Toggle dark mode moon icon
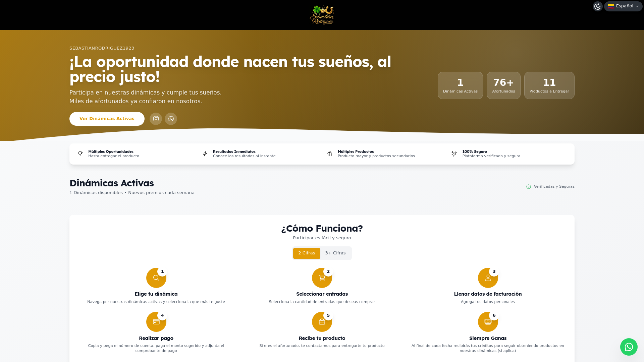644x362 pixels. click(598, 6)
